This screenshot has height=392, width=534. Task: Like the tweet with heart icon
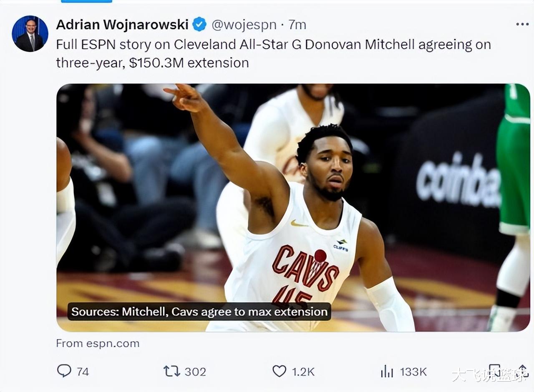tap(280, 371)
